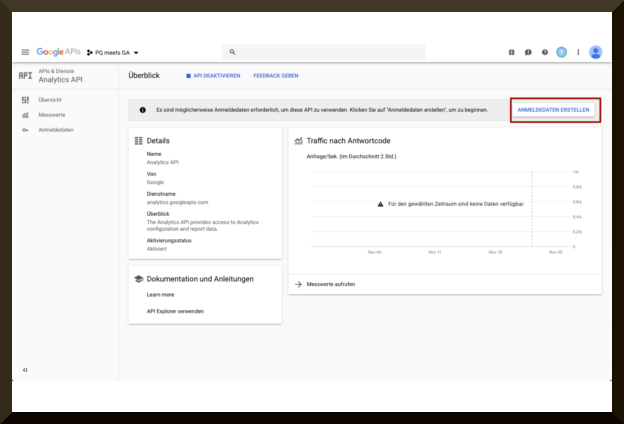The image size is (624, 424).
Task: Click the Nov 18 chart axis label
Action: 495,252
